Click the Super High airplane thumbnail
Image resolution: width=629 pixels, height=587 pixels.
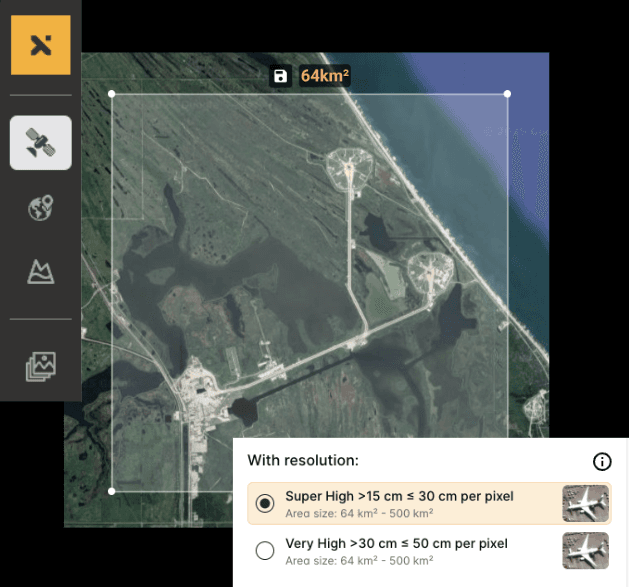(x=585, y=504)
